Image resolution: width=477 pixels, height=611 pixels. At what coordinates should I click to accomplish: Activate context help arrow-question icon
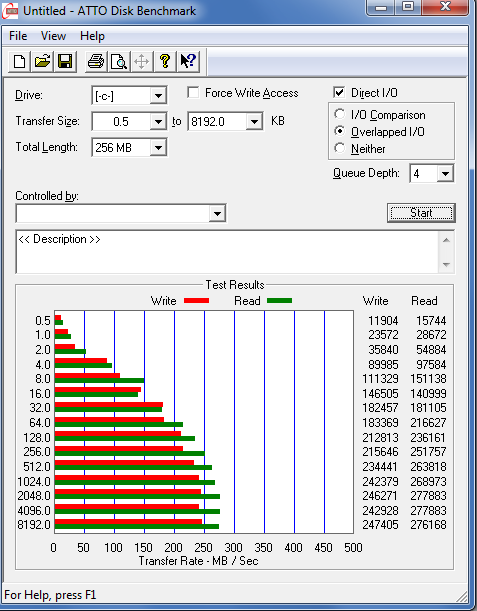188,62
